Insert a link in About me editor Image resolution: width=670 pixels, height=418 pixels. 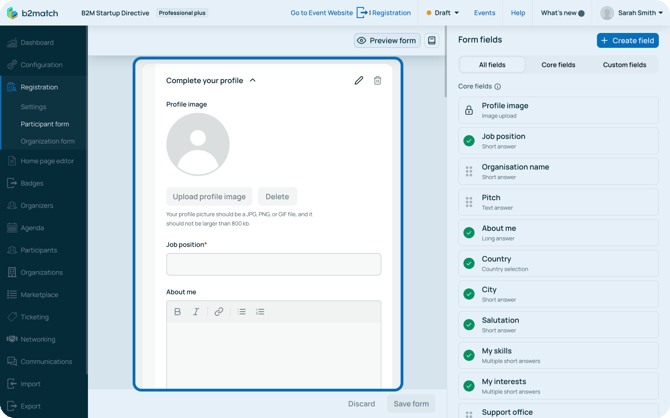(219, 312)
